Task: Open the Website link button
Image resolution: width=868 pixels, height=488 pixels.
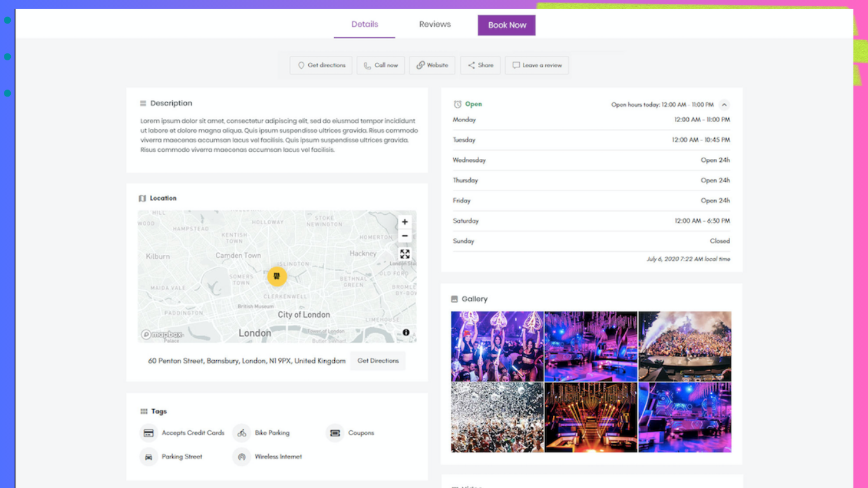Action: point(432,65)
